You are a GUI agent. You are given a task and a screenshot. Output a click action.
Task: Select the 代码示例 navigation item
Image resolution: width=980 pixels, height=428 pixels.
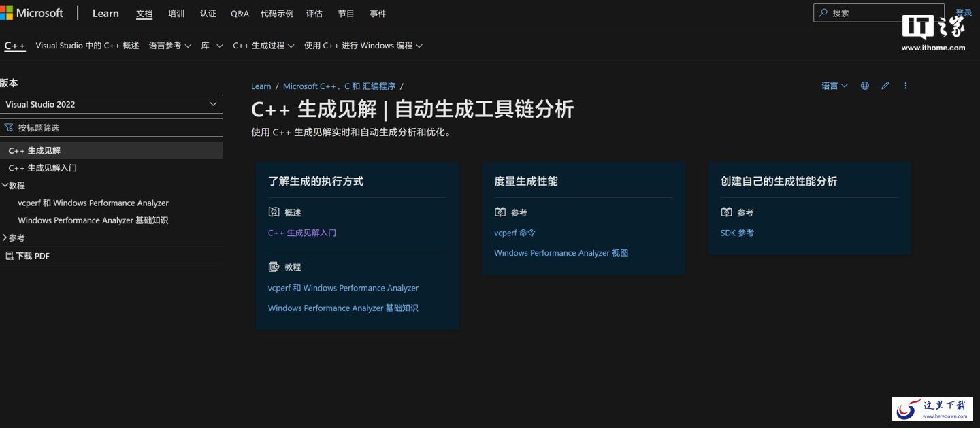point(277,14)
